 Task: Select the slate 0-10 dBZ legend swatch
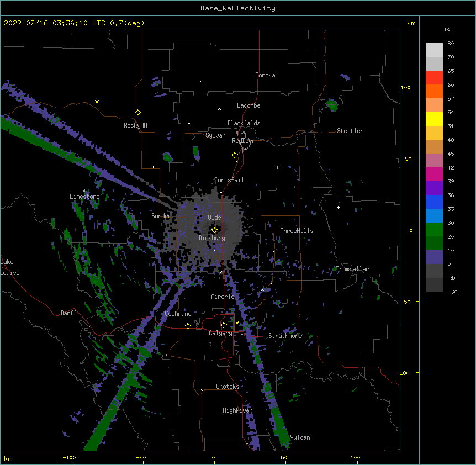click(434, 257)
